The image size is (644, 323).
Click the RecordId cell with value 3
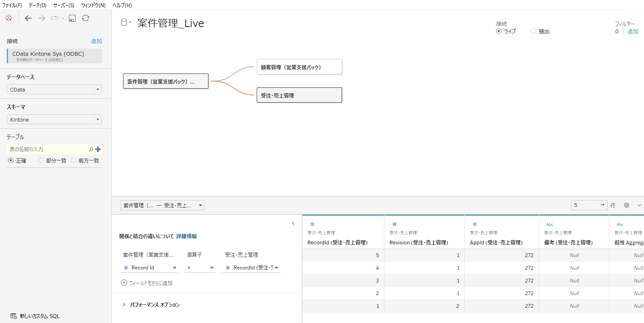pos(343,280)
